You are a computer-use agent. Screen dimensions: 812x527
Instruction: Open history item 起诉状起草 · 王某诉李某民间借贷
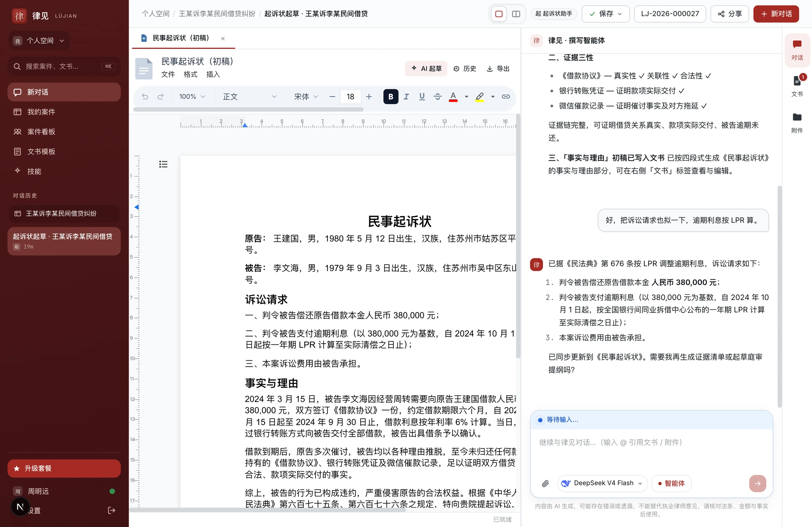point(64,241)
